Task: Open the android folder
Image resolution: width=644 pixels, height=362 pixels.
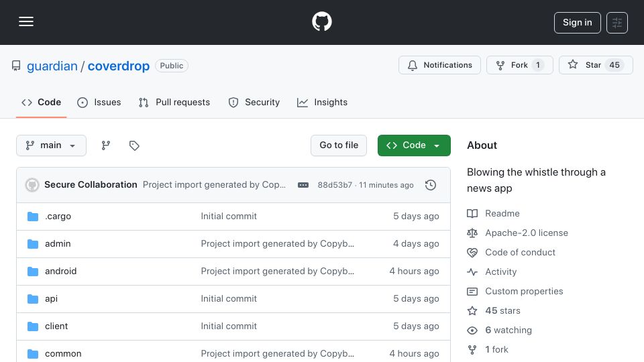Action: point(61,271)
